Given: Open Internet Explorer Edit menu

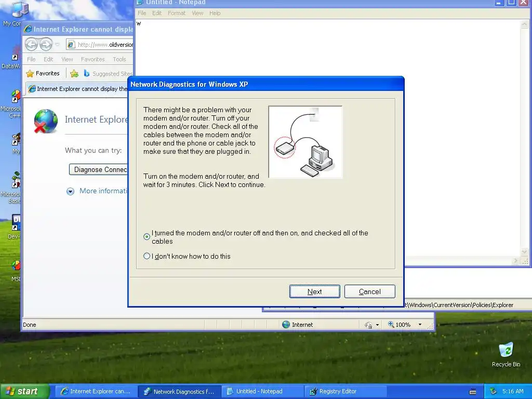Looking at the screenshot, I should coord(48,59).
